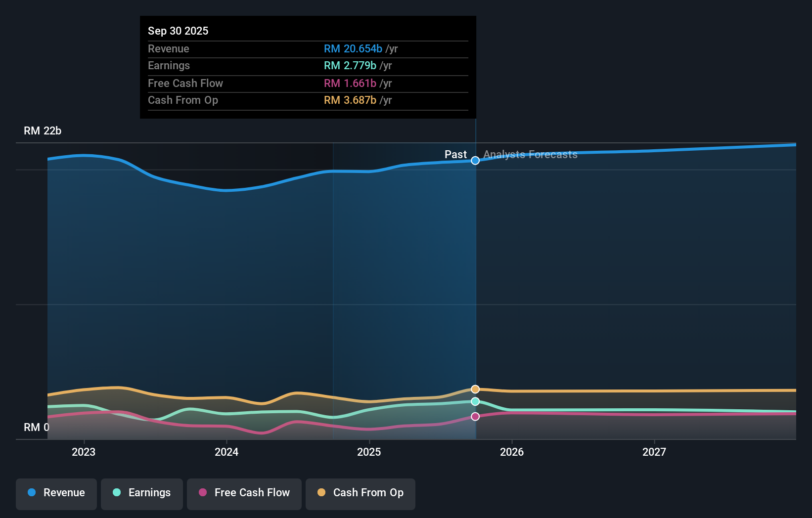This screenshot has height=518, width=812.
Task: Click the forecast divider line on the chart
Action: [475, 272]
